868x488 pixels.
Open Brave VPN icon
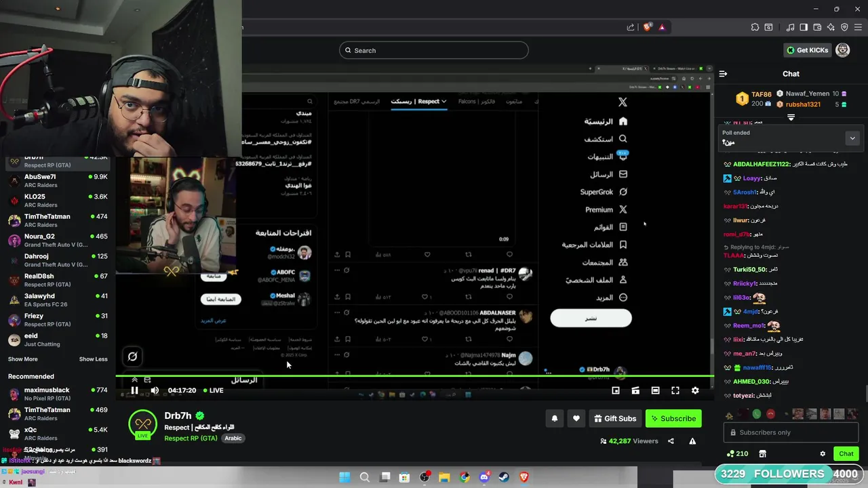pyautogui.click(x=844, y=27)
